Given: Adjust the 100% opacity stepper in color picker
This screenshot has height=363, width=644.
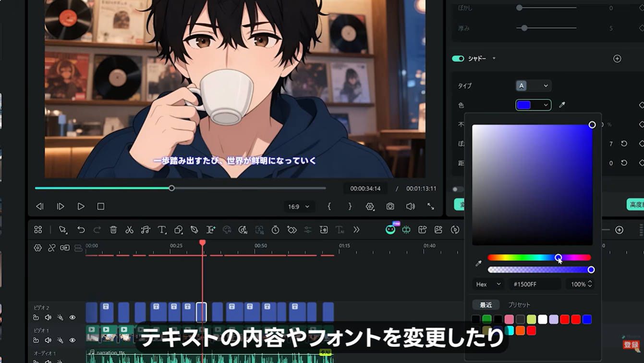Looking at the screenshot, I should click(x=590, y=284).
